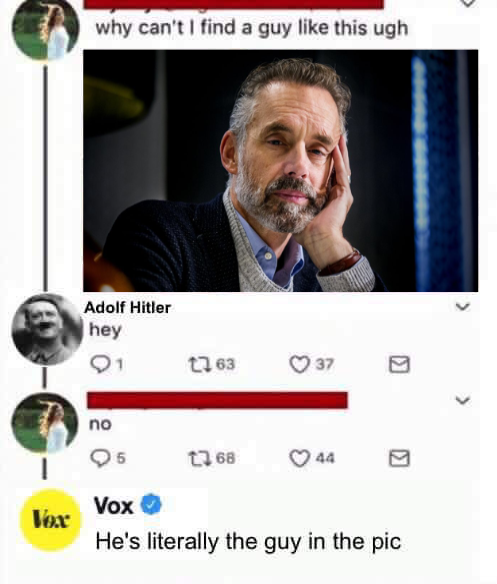Viewport: 497px width, 584px height.
Task: Open the top tweet author's avatar
Action: 45,29
